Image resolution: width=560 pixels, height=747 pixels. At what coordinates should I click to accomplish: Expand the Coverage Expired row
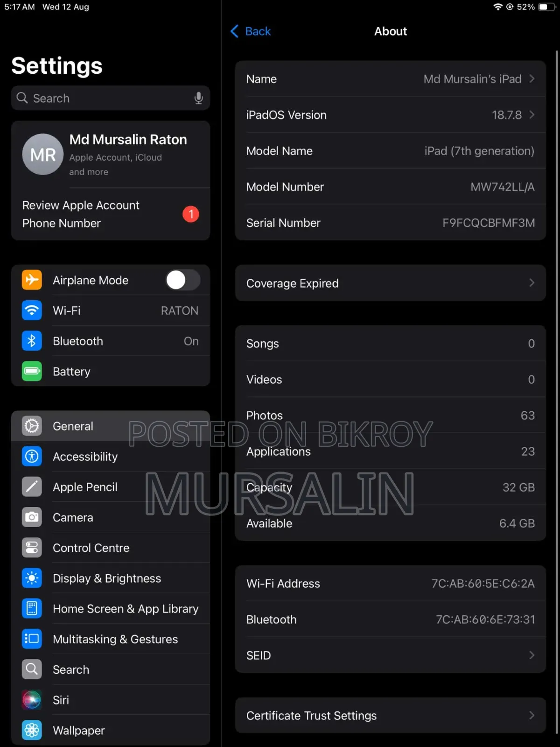pos(391,283)
